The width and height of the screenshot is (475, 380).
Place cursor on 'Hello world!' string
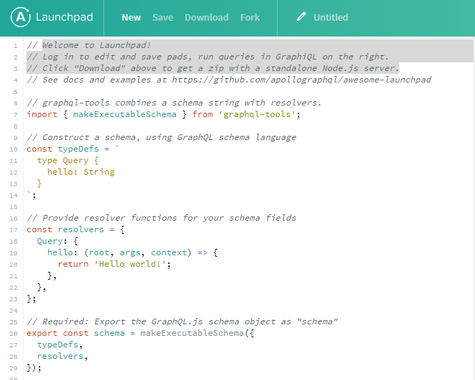tap(130, 264)
